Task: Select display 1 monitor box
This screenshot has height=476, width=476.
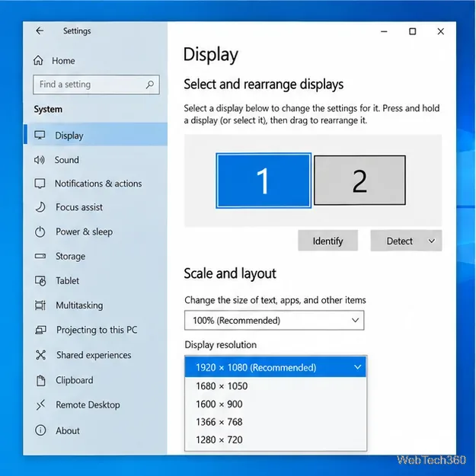Action: 264,180
